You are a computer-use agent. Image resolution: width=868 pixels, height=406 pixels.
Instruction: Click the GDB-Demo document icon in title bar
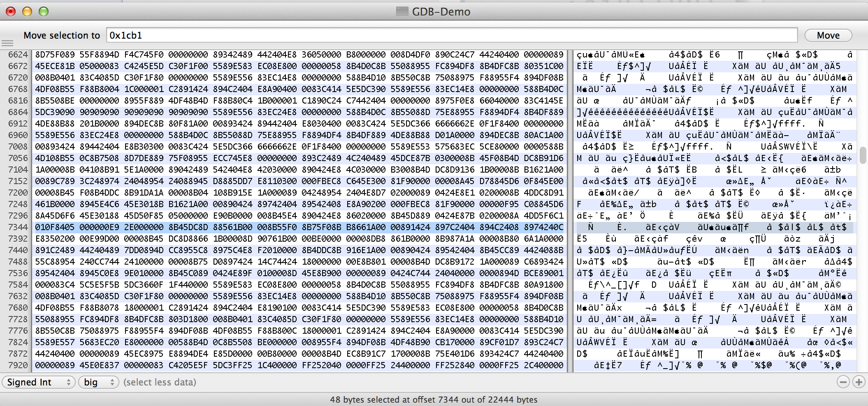pyautogui.click(x=402, y=12)
